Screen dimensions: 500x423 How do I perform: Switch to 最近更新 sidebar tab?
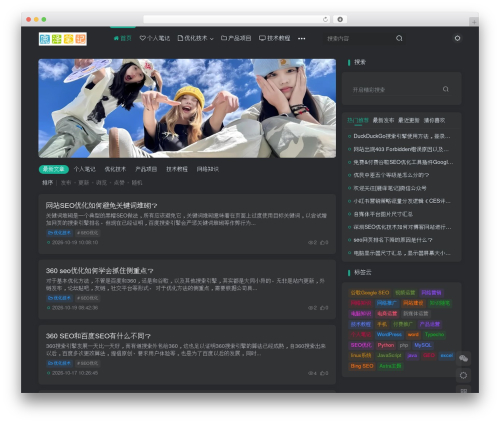tap(409, 120)
